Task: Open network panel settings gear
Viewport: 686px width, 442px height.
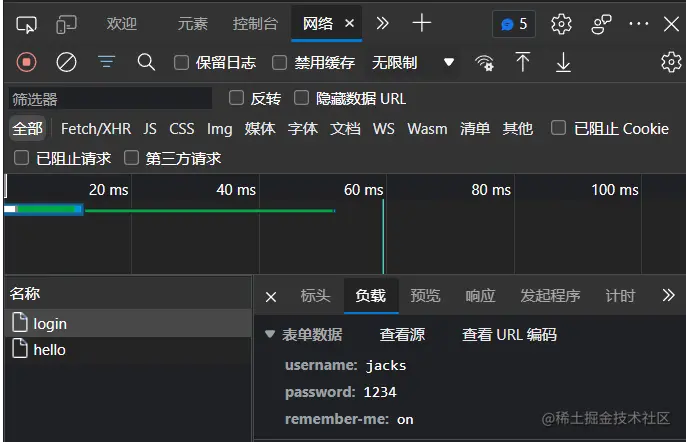Action: [x=671, y=62]
